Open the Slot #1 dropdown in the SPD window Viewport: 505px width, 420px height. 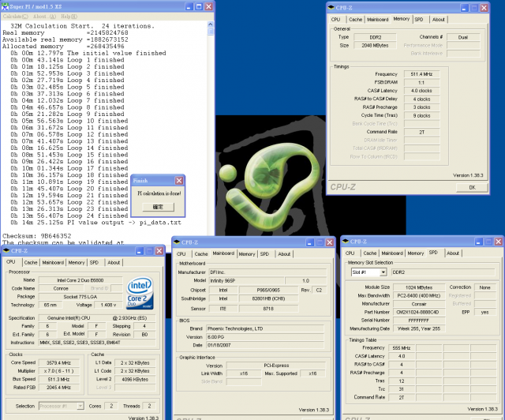tap(383, 272)
